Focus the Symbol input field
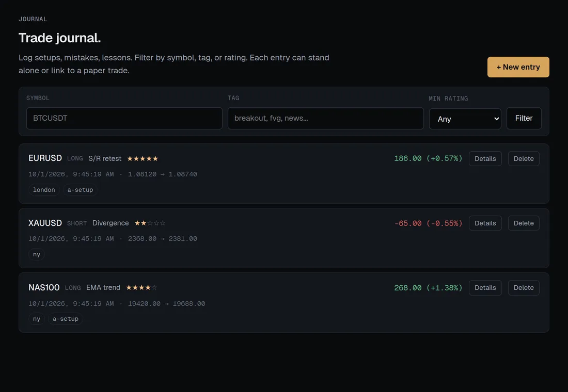This screenshot has height=392, width=568. tap(124, 118)
